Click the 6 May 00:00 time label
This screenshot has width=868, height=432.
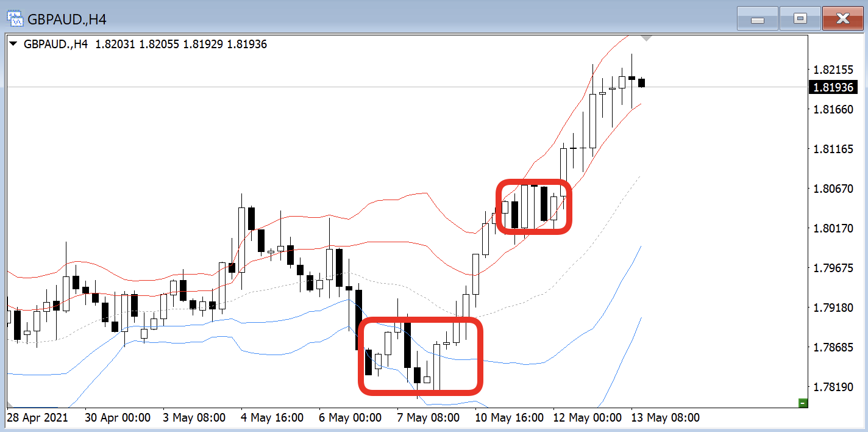[350, 418]
